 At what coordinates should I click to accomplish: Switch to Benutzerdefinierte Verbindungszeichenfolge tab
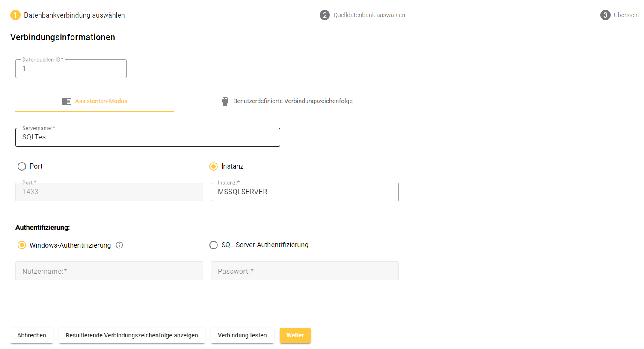tap(293, 101)
